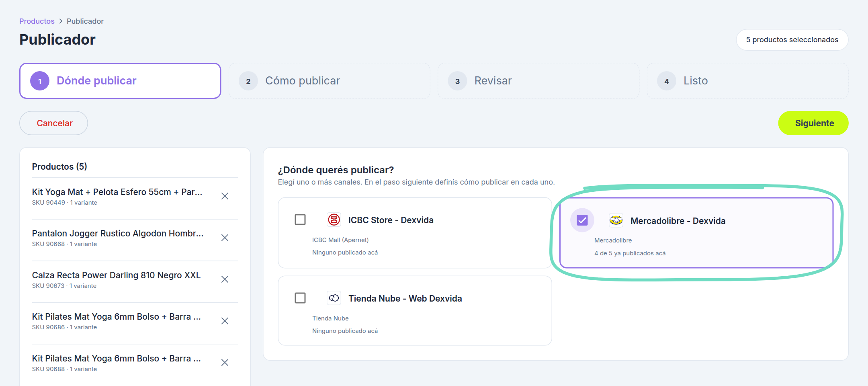Screen dimensions: 868x386
Task: Click the Mercadolibre handshake logo icon
Action: (x=616, y=220)
